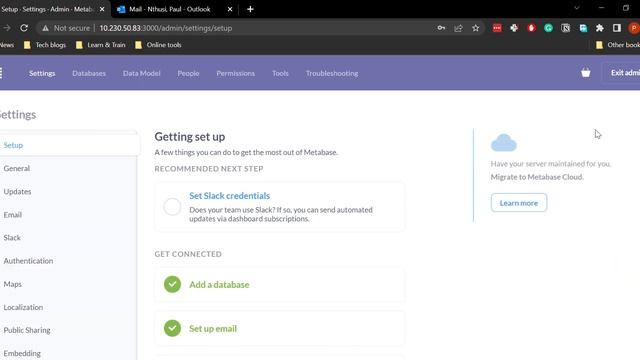The width and height of the screenshot is (640, 360).
Task: Close the Metabase Setup tab
Action: coord(102,9)
